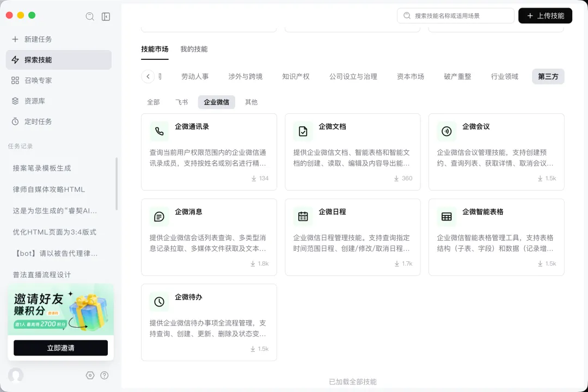Screen dimensions: 588x392
Task: Open the 企微待办 card title
Action: (188, 297)
